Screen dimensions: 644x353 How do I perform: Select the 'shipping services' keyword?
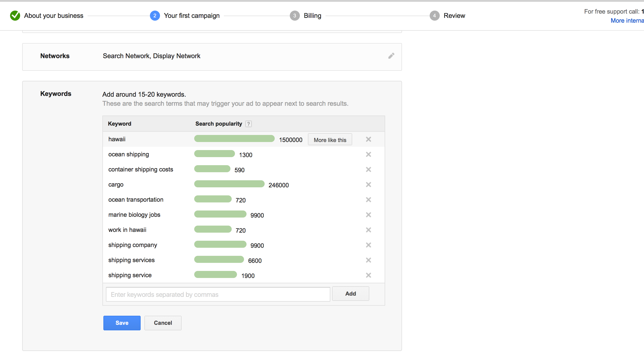131,260
